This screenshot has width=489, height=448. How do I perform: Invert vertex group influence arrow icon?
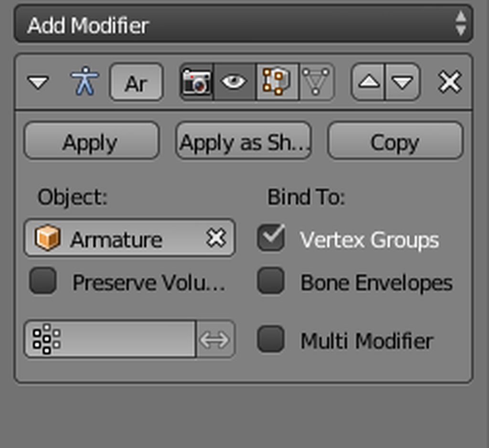coord(215,339)
